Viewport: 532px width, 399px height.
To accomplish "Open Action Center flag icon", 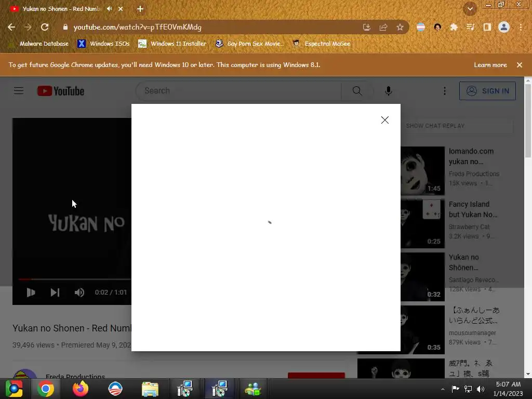I will 455,389.
